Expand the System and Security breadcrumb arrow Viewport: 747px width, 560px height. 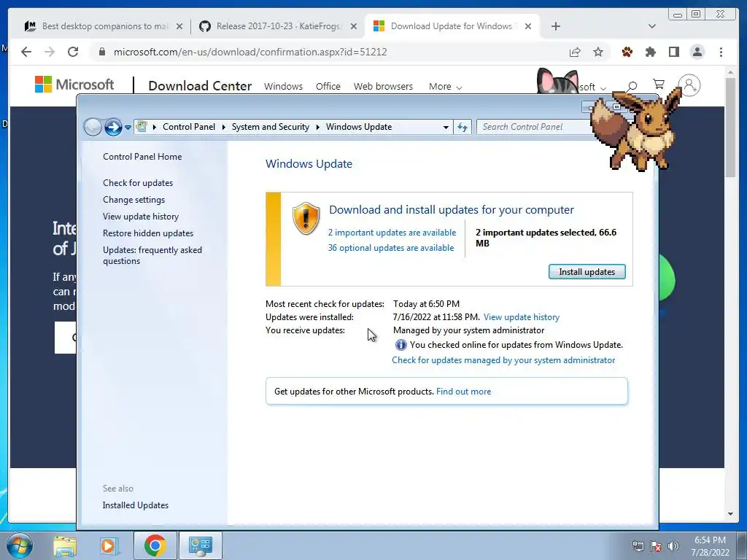click(318, 127)
